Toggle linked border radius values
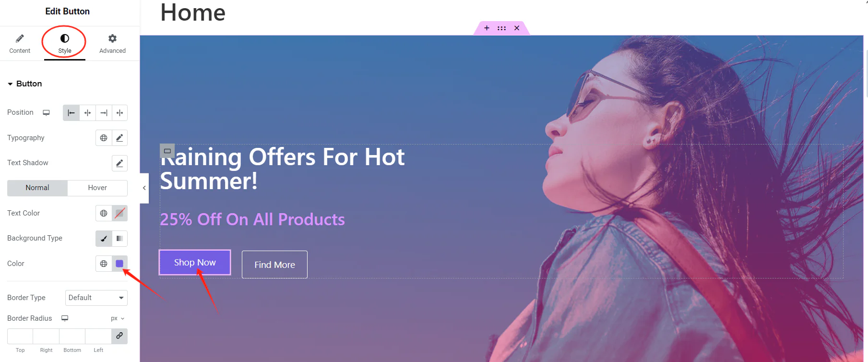Screen dimensions: 868x362 click(119, 336)
